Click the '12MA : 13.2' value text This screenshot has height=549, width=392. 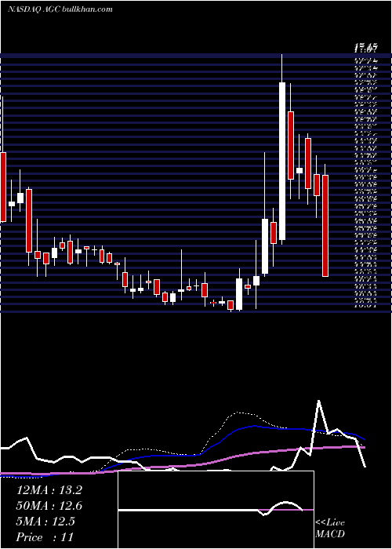pyautogui.click(x=49, y=490)
